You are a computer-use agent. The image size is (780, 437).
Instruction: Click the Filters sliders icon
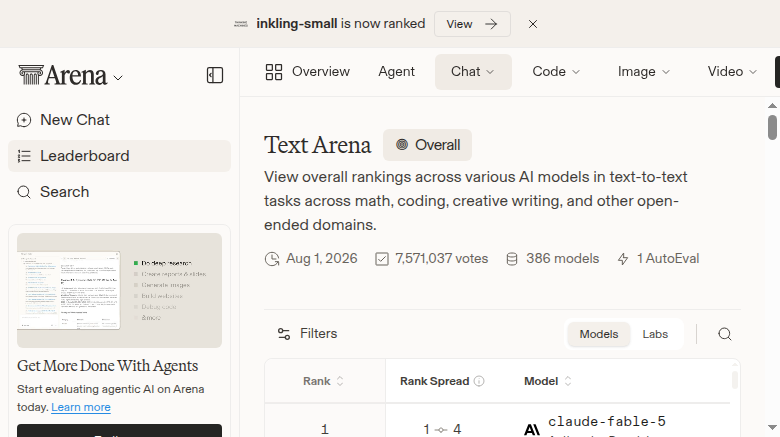[x=284, y=334]
